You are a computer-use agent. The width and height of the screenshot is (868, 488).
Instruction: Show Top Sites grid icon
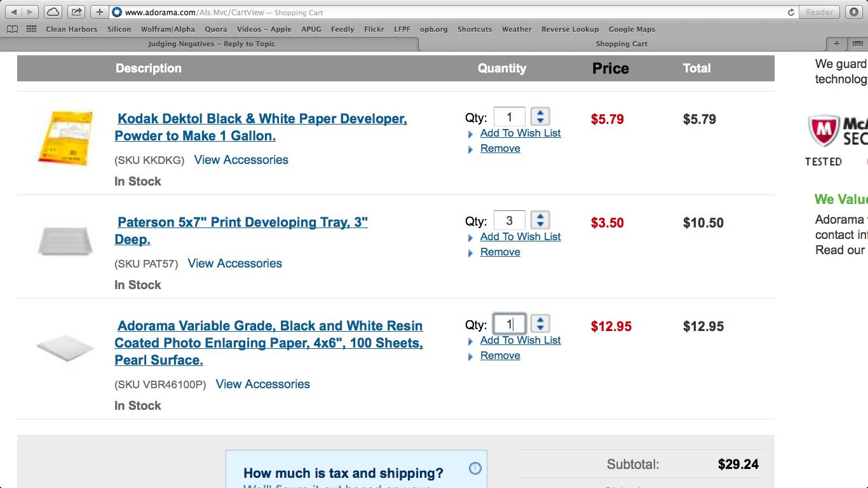coord(31,29)
